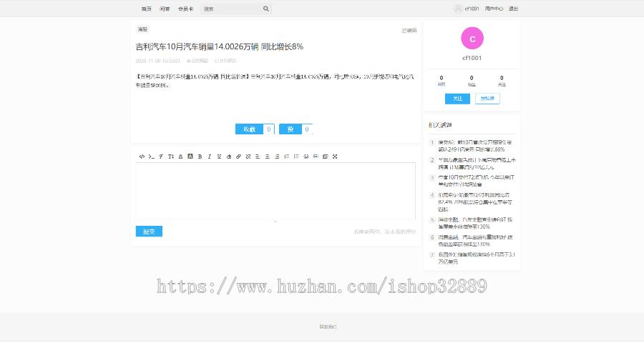Click the article category tag above title
This screenshot has width=644, height=343.
point(142,29)
